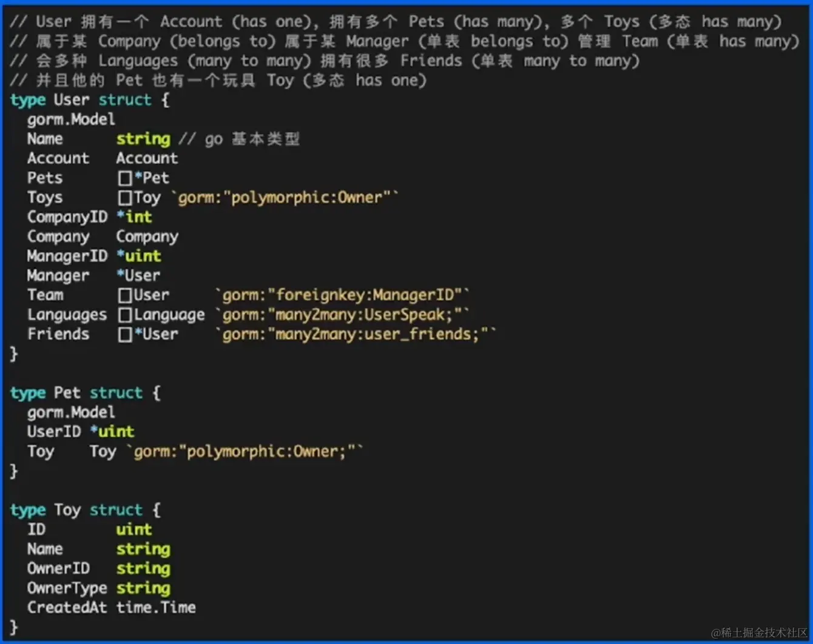
Task: Click the "ManagerID" field name in User struct
Action: pyautogui.click(x=67, y=256)
